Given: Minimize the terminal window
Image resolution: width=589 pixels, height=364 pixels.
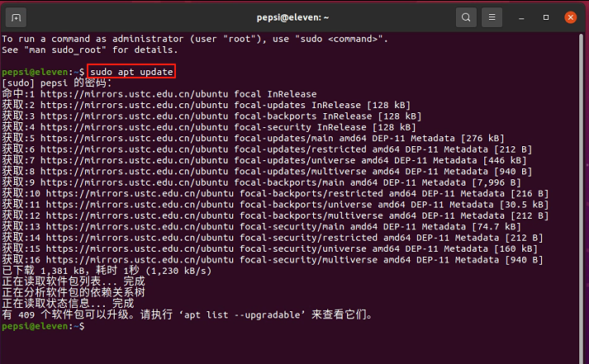Looking at the screenshot, I should pos(521,17).
